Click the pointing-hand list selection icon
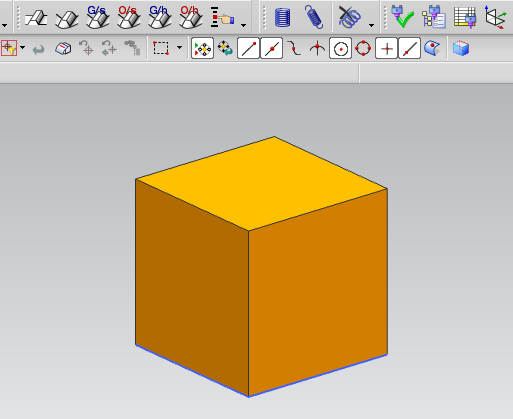Viewport: 513px width, 419px height. pyautogui.click(x=222, y=17)
